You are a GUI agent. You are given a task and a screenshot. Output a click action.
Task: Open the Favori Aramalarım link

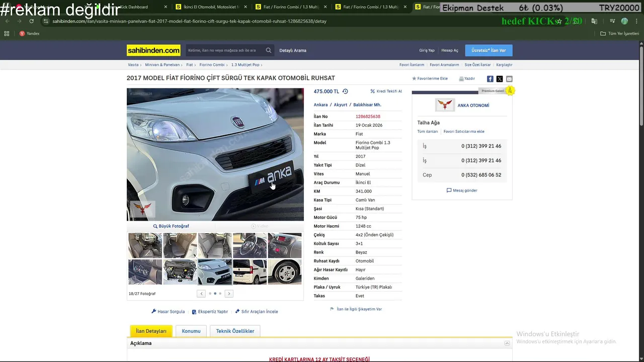pos(444,65)
